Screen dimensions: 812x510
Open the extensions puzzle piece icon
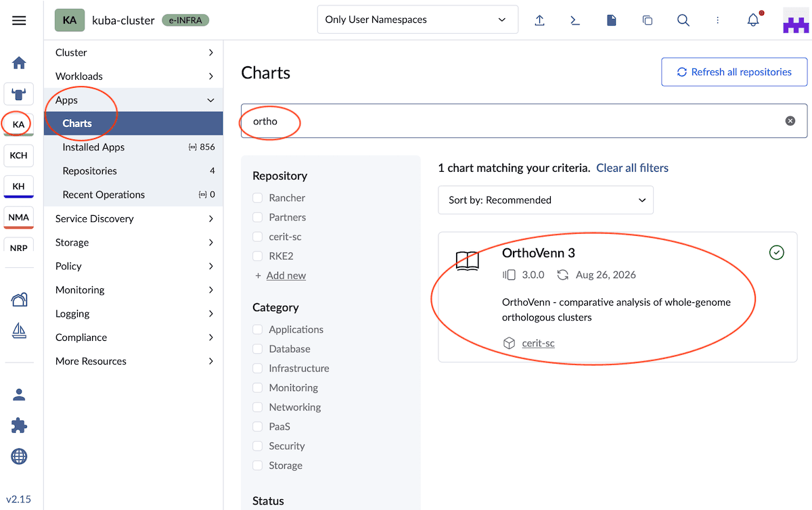[19, 425]
